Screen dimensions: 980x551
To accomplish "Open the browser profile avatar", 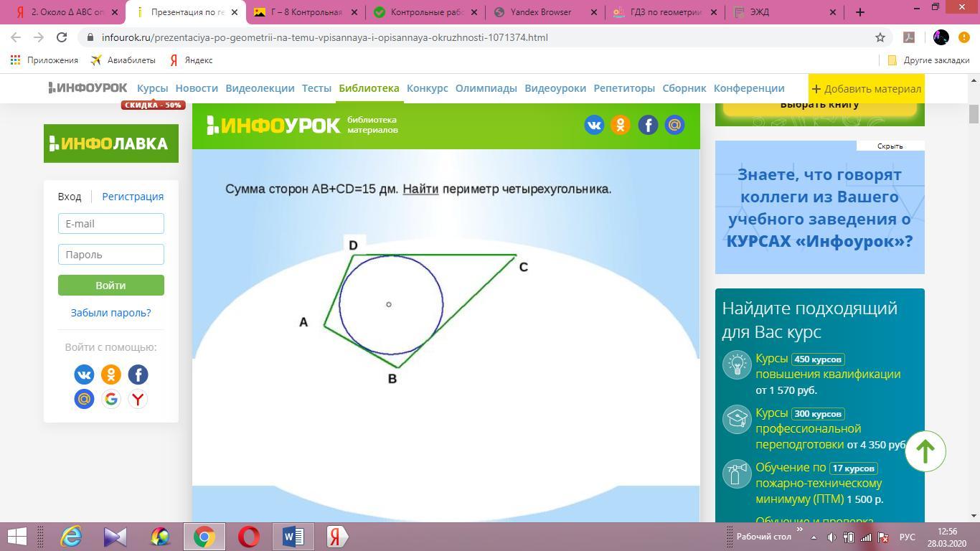I will tap(941, 37).
